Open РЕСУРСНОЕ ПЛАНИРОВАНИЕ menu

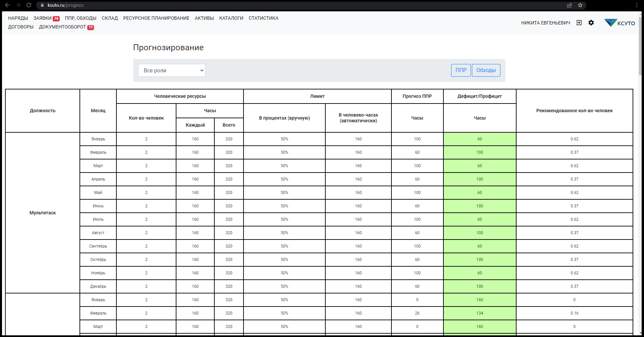point(156,18)
